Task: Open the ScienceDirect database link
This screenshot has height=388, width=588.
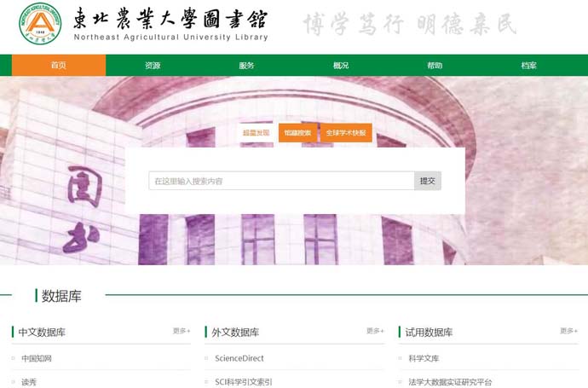Action: pyautogui.click(x=239, y=358)
